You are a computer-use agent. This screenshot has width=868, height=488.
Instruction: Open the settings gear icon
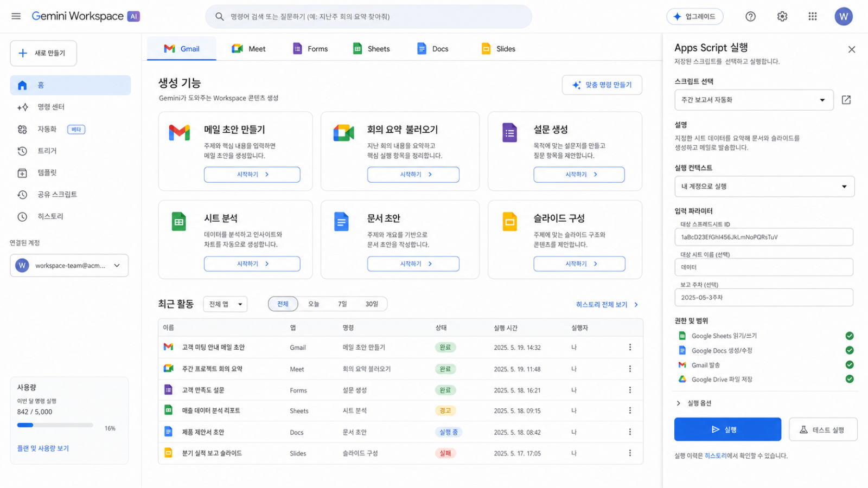point(782,16)
